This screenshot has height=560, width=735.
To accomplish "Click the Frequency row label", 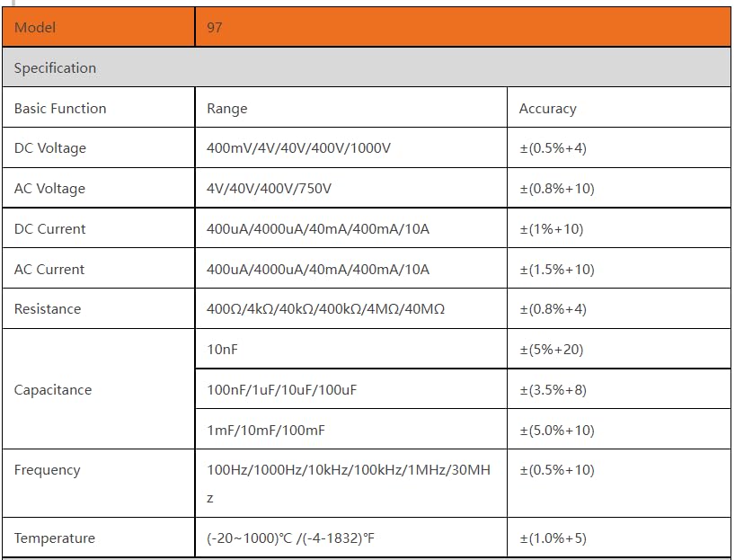I will pos(48,470).
